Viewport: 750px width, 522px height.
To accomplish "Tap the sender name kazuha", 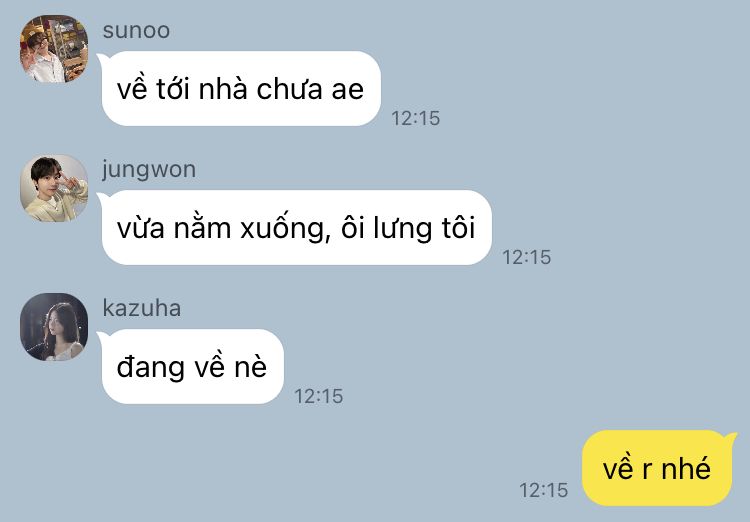I will (142, 308).
